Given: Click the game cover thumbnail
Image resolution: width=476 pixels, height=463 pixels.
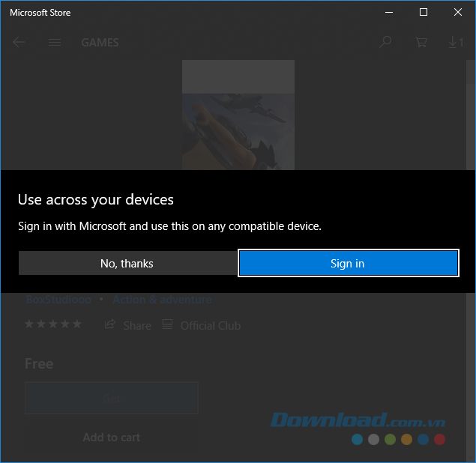Looking at the screenshot, I should click(238, 115).
